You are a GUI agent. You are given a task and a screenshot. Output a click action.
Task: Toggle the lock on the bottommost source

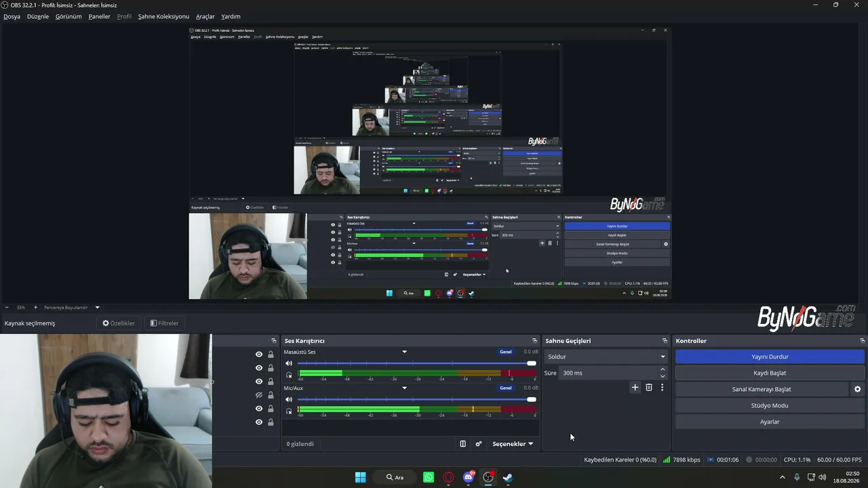pos(271,422)
